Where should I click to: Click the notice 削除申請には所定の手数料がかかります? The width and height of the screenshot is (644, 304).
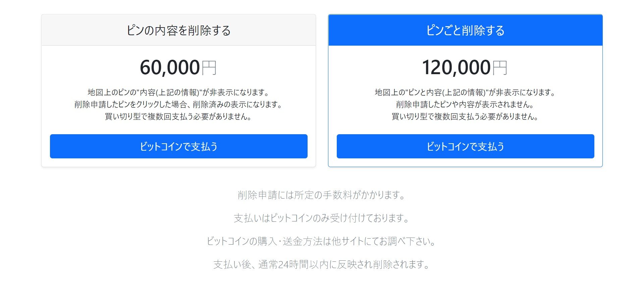(322, 195)
